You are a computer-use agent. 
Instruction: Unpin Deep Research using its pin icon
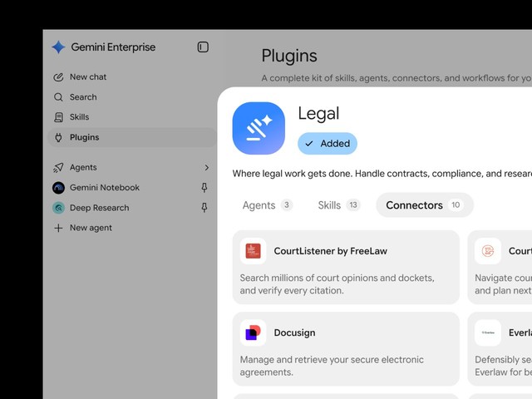pos(204,208)
